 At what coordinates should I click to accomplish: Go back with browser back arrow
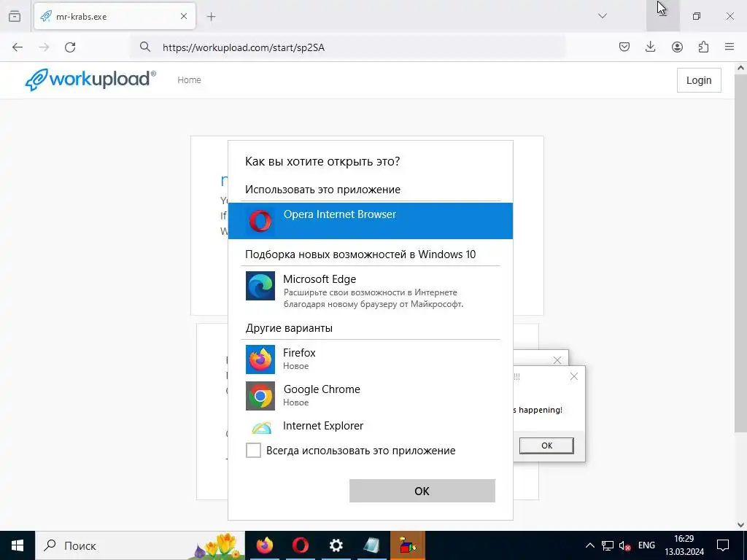pos(18,47)
